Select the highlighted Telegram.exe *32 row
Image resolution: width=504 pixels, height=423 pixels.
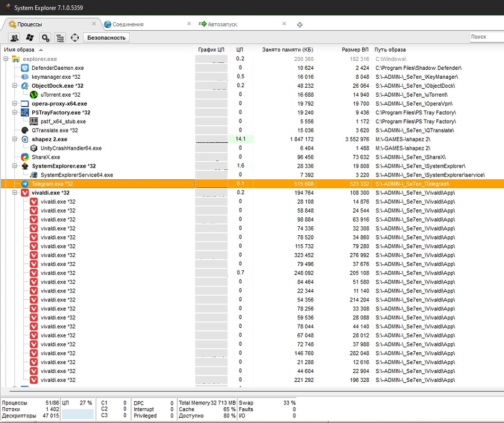[252, 184]
